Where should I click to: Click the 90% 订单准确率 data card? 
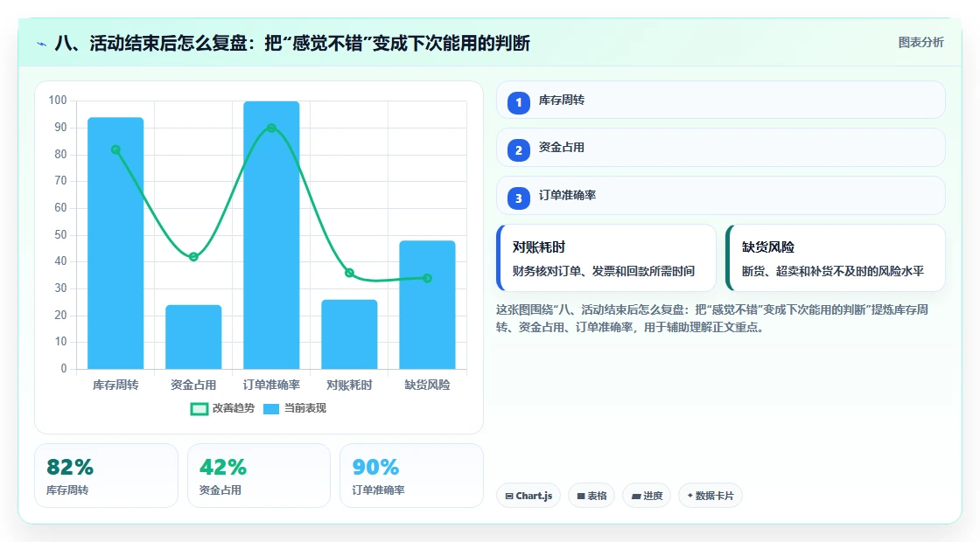(411, 476)
